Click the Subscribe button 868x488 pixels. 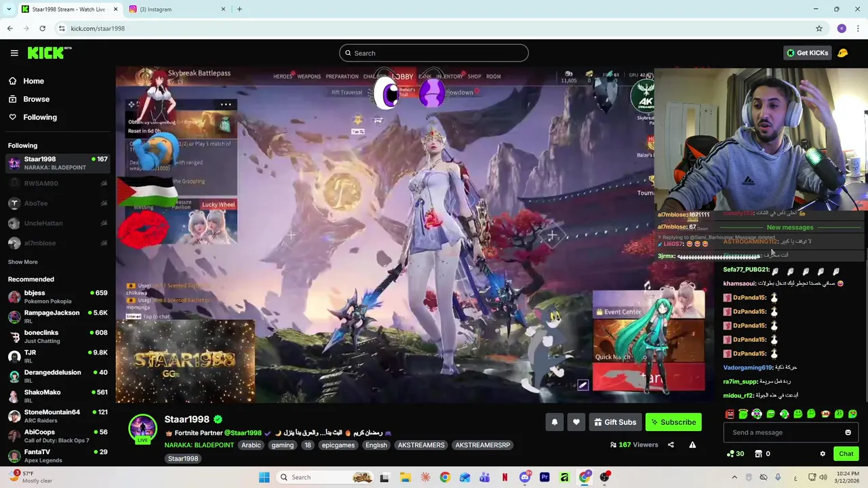click(x=673, y=422)
